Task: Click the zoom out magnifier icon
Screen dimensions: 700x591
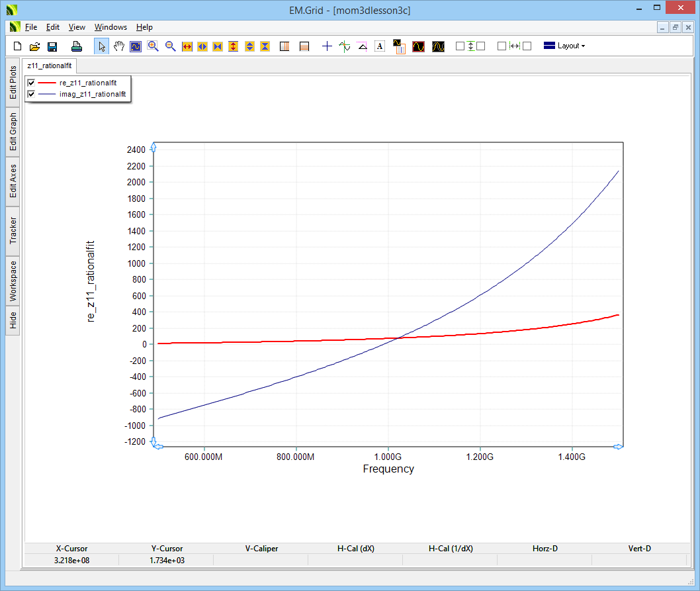Action: tap(170, 46)
